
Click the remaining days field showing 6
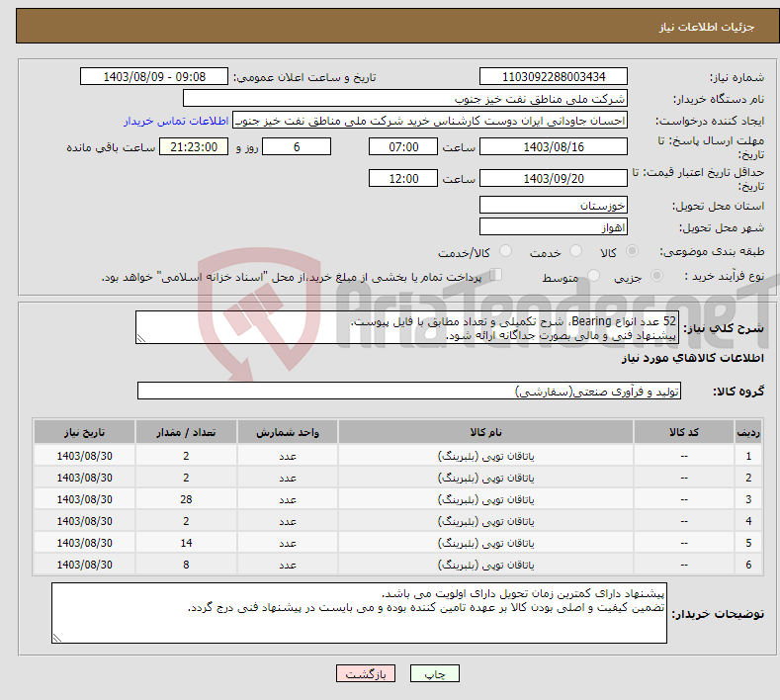coord(297,146)
